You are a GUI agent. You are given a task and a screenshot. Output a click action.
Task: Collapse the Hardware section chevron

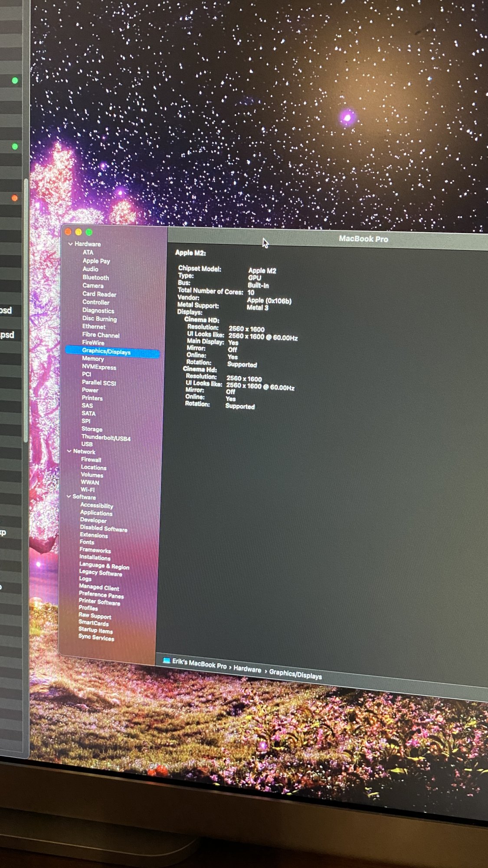point(70,244)
